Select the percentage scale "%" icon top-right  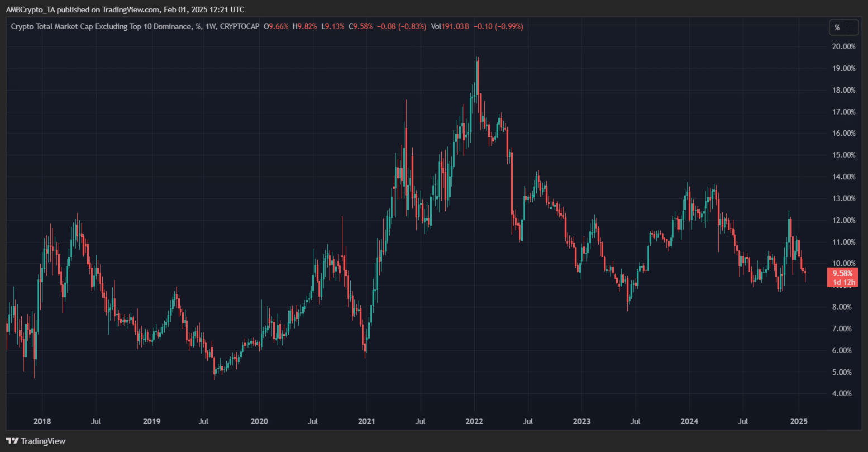click(x=843, y=27)
